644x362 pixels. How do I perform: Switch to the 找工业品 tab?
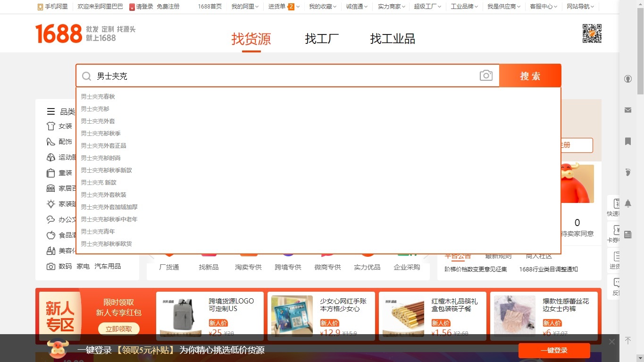(x=393, y=39)
